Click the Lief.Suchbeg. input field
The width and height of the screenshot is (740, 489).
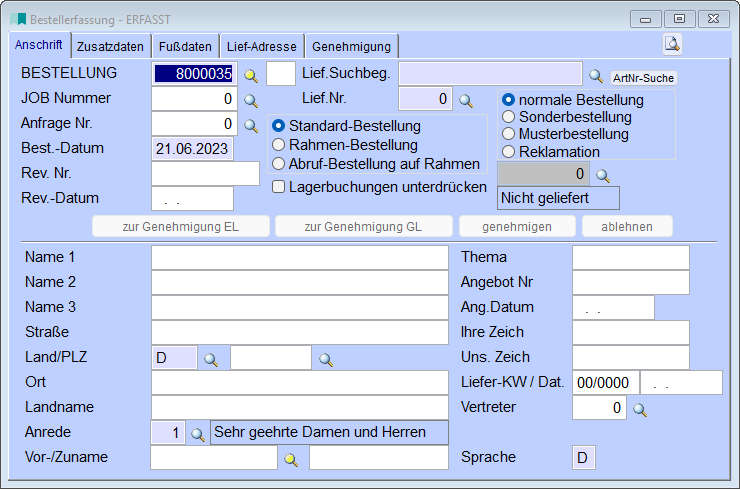(x=490, y=74)
